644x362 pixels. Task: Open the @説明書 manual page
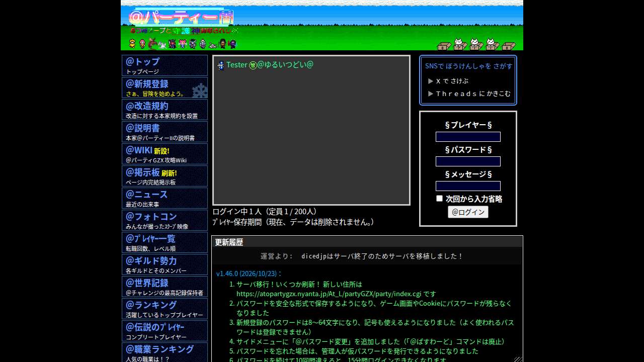pyautogui.click(x=165, y=132)
